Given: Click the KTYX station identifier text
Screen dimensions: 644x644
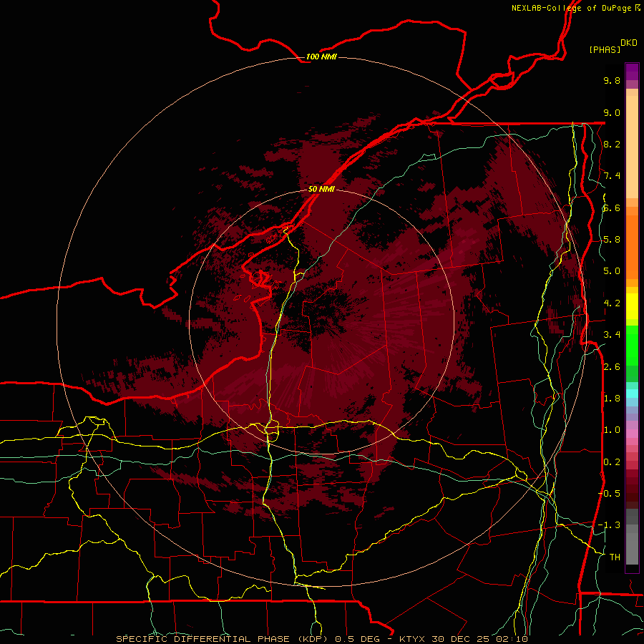Looking at the screenshot, I should tap(413, 639).
